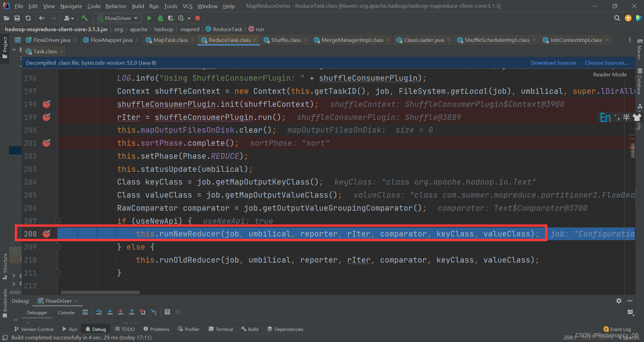The image size is (644, 342).
Task: Click the update available orange arrow icon
Action: pyautogui.click(x=628, y=18)
